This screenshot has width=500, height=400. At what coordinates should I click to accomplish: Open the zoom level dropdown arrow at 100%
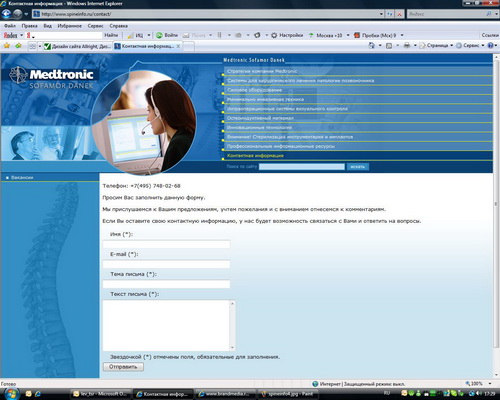click(490, 384)
